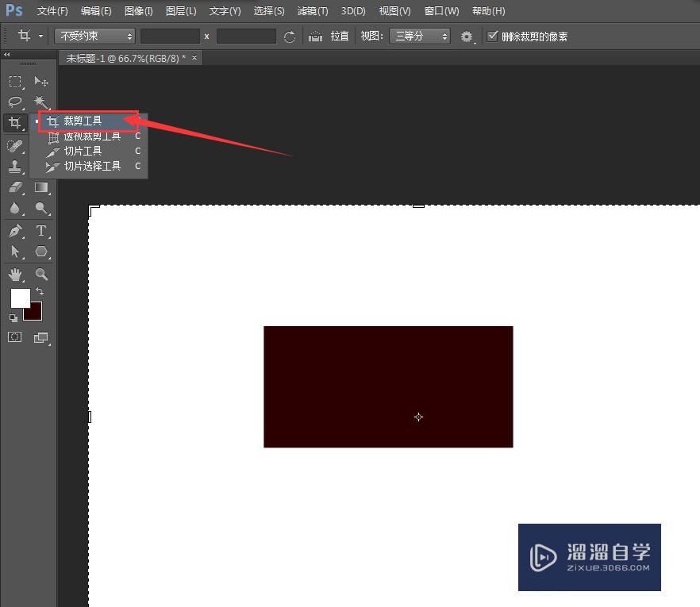700x607 pixels.
Task: Choose 透视裁剪工具 from the flyout
Action: tap(88, 136)
